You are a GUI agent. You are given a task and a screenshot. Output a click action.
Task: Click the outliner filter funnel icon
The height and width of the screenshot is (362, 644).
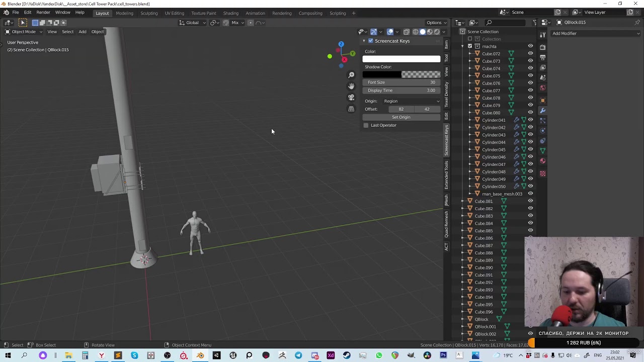[535, 23]
